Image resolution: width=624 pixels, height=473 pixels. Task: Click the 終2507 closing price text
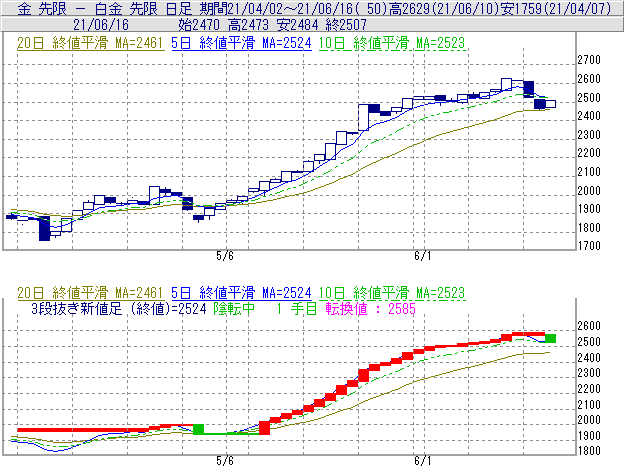point(346,25)
